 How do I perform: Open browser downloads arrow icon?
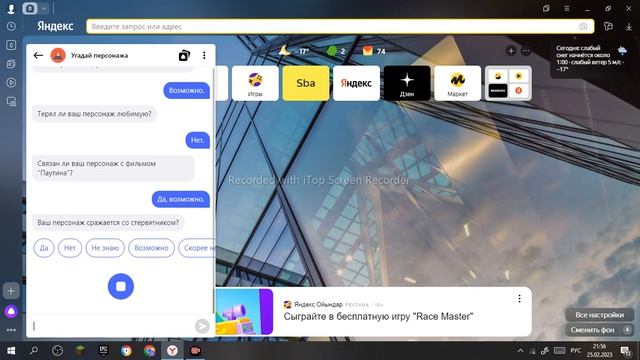click(x=629, y=27)
